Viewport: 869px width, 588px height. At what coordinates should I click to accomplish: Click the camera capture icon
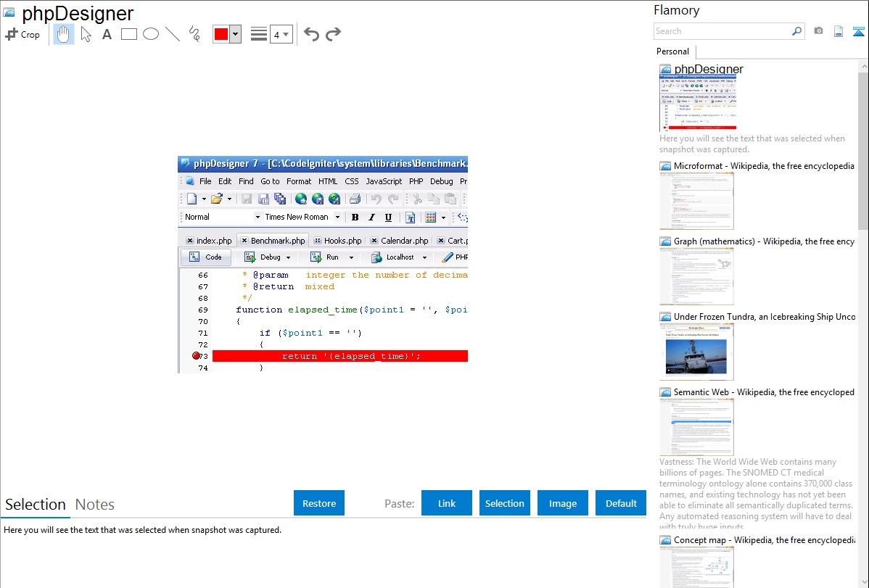tap(818, 31)
